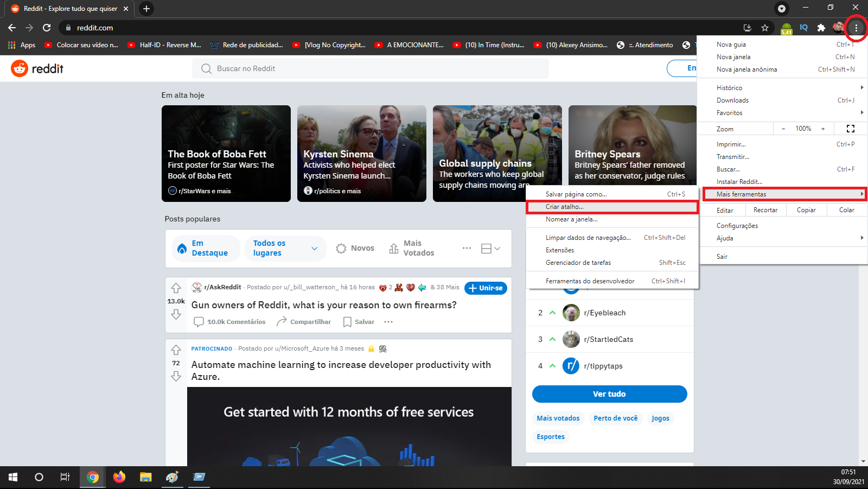
Task: Bookmark this page with the star icon
Action: tap(765, 28)
